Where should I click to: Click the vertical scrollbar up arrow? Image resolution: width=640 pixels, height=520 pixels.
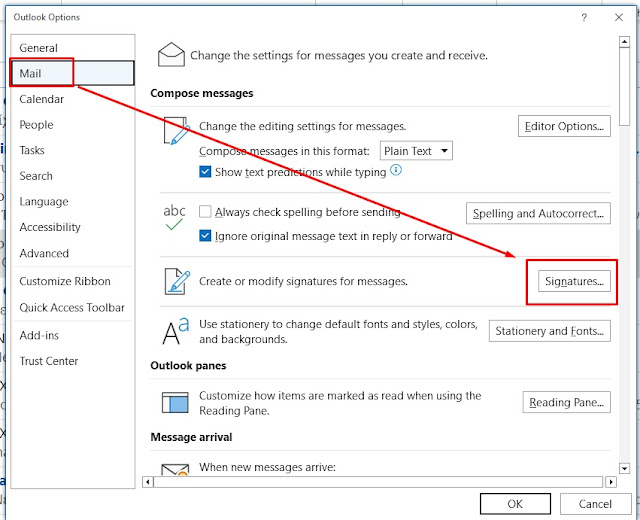point(624,42)
